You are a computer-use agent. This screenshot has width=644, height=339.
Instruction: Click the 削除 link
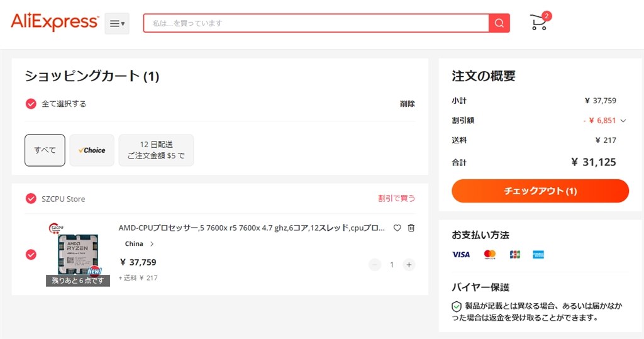click(x=407, y=104)
